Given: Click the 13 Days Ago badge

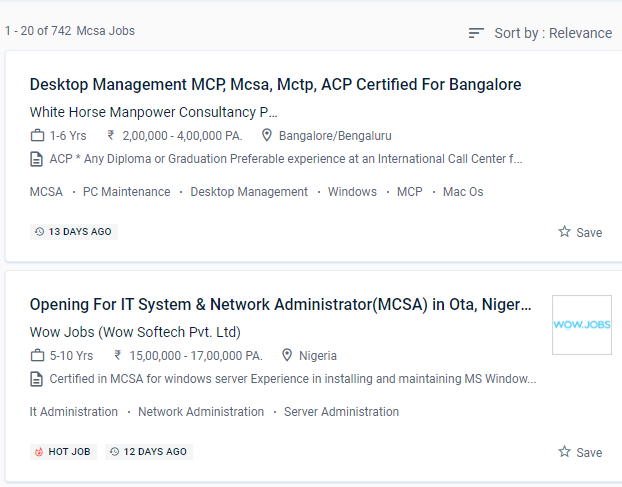Looking at the screenshot, I should click(x=74, y=231).
